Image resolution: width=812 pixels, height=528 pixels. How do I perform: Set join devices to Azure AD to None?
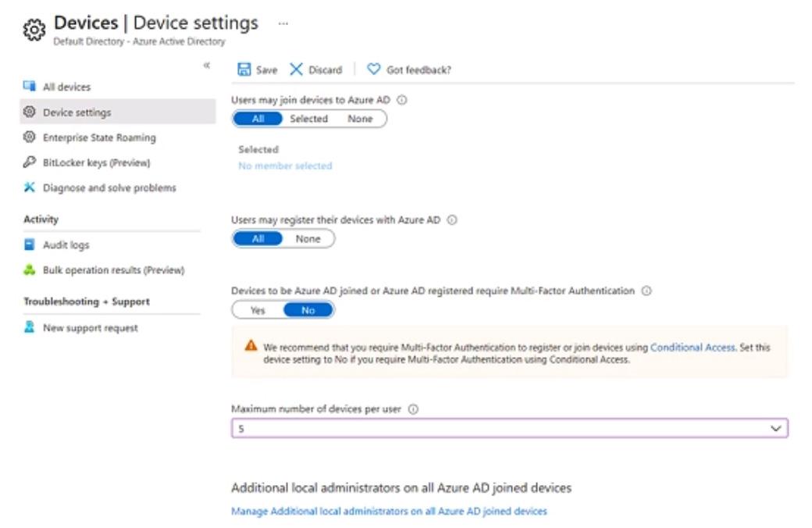(x=360, y=119)
